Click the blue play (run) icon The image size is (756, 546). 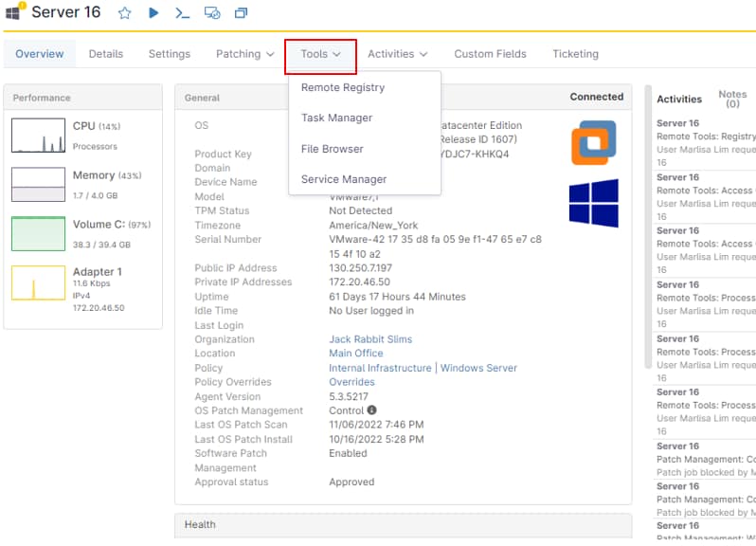click(153, 13)
